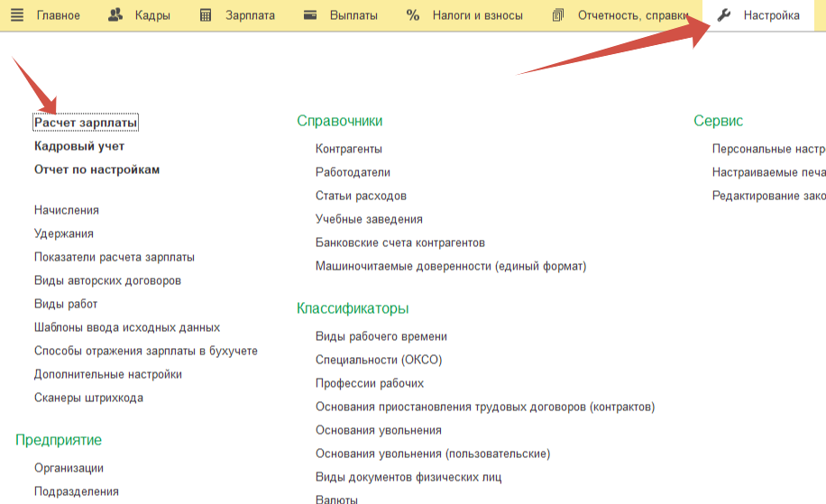Viewport: 826px width, 504px height.
Task: Open the Контрагенты directory
Action: 349,149
